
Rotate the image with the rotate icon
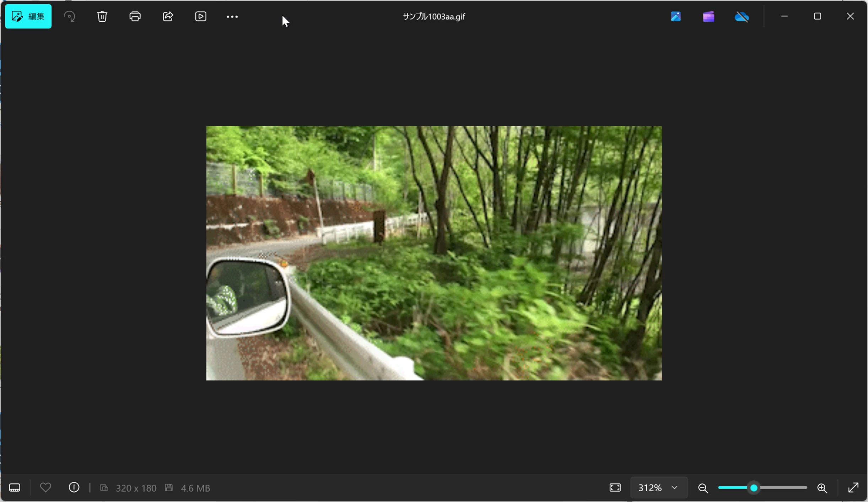point(69,16)
